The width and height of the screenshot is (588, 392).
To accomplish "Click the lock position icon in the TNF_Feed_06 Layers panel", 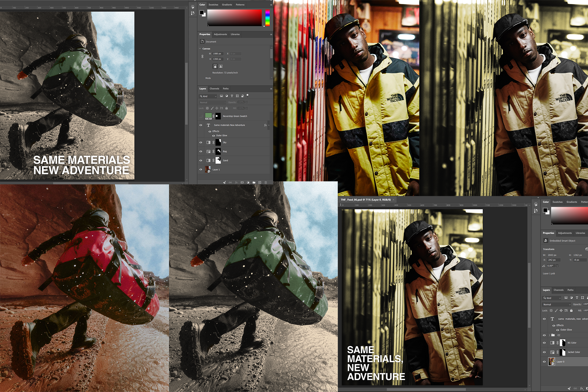I will pos(561,311).
